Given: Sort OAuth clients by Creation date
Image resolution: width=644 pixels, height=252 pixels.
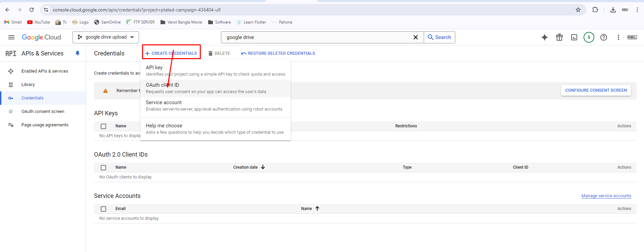Looking at the screenshot, I should point(249,167).
